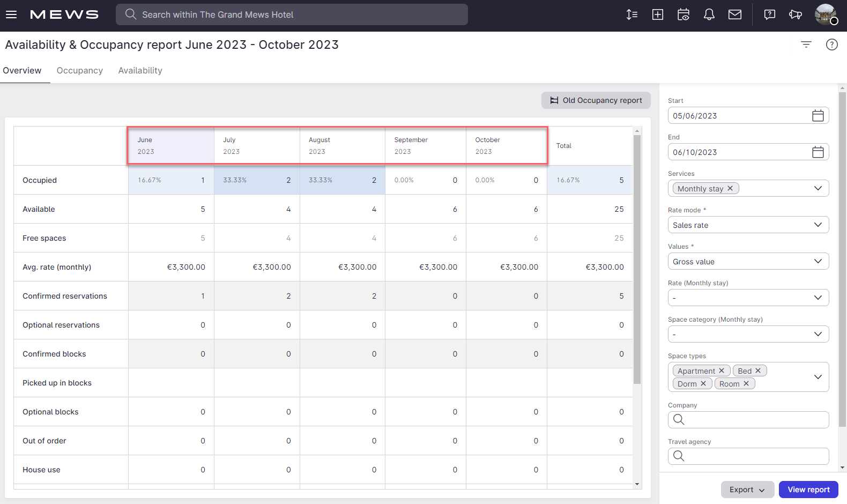
Task: Open the Start date calendar picker
Action: (818, 116)
